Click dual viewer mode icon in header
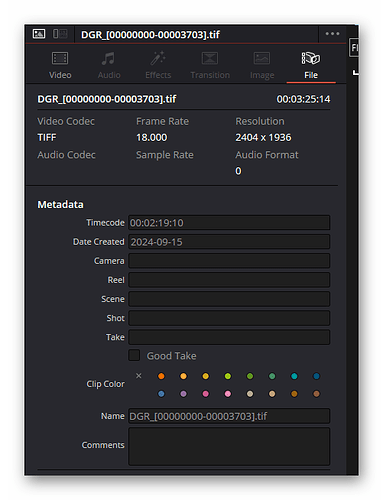 60,34
